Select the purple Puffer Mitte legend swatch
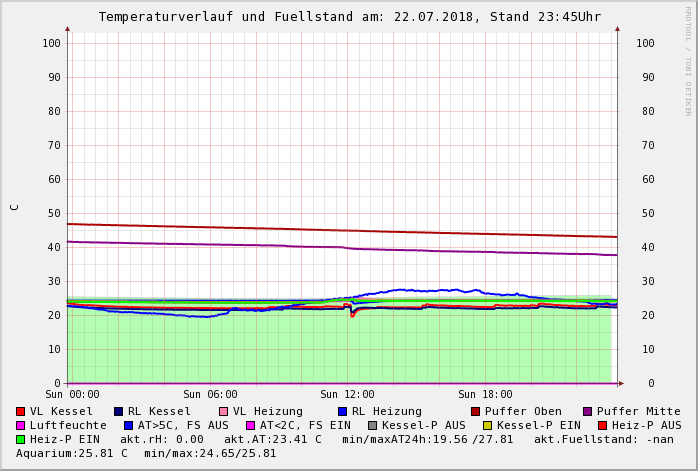The width and height of the screenshot is (698, 471). [x=587, y=411]
